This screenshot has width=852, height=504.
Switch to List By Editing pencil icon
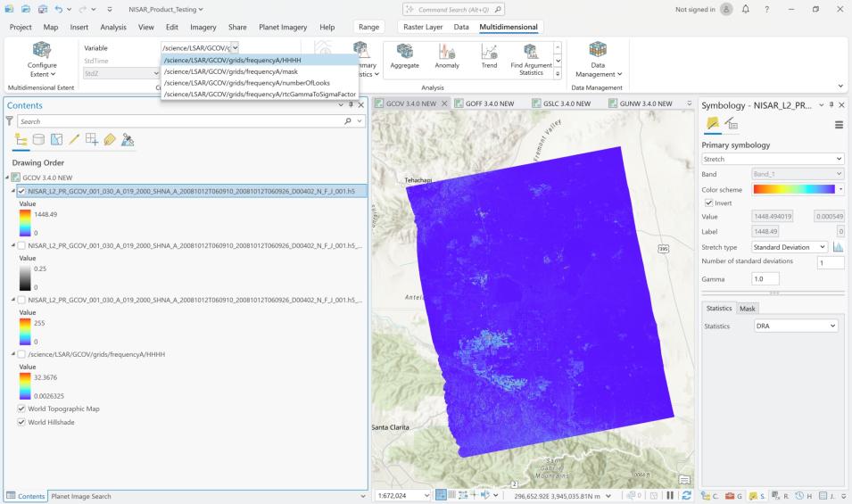tap(73, 140)
